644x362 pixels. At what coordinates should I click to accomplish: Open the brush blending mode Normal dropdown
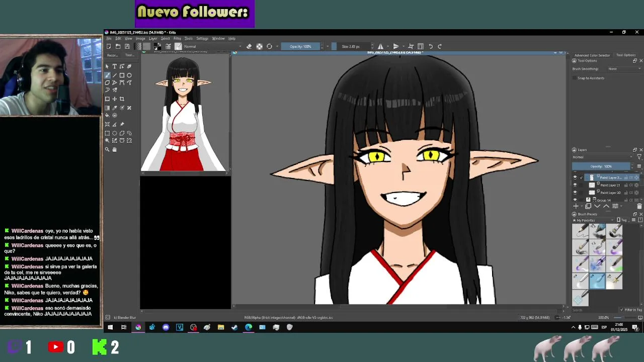coord(213,46)
